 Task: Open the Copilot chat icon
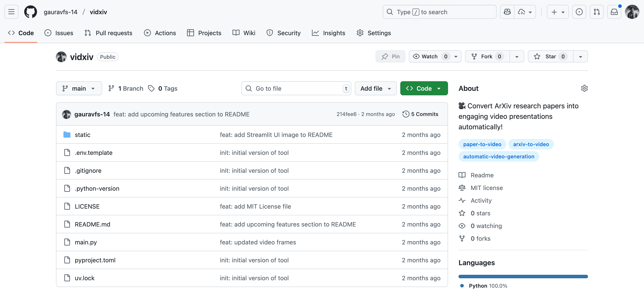coord(507,12)
